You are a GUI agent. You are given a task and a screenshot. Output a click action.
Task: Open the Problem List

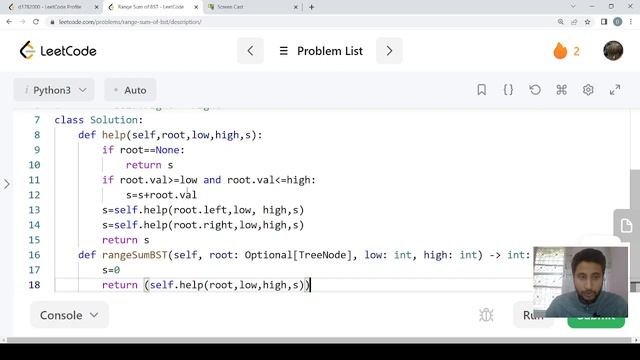click(321, 51)
